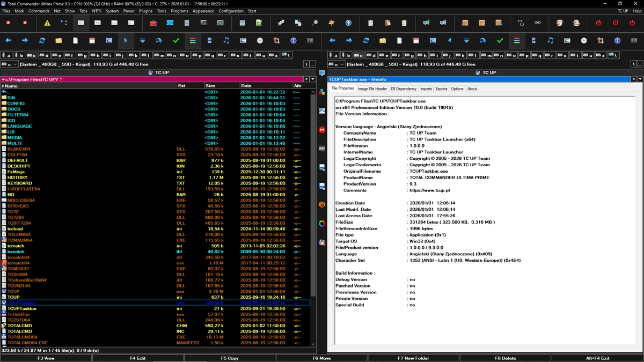Select drive e button in right drive bar
Viewport: 644px width, 362px height.
384,55
